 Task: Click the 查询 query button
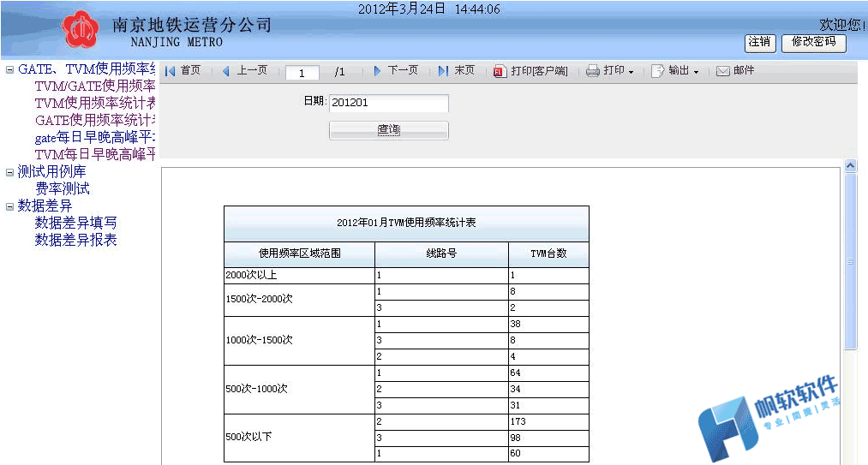pos(389,130)
